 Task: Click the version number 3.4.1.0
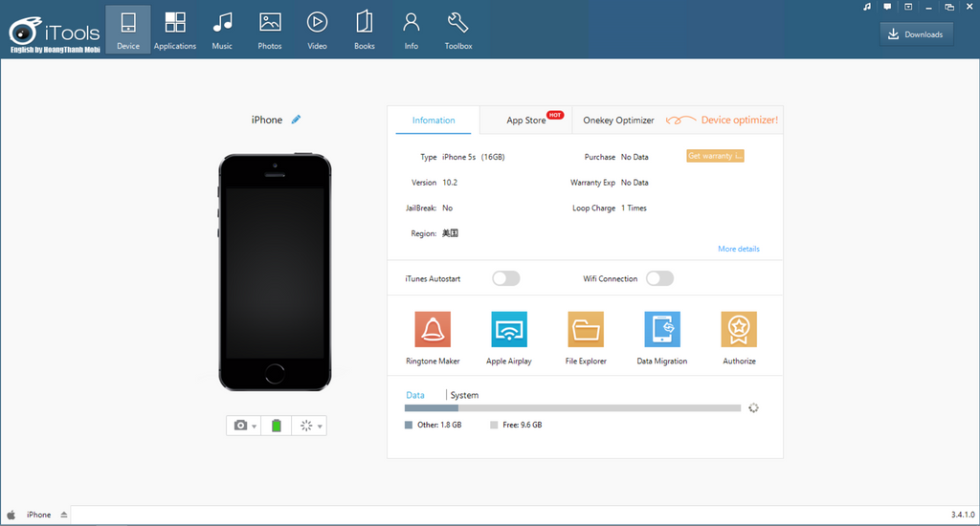click(963, 515)
